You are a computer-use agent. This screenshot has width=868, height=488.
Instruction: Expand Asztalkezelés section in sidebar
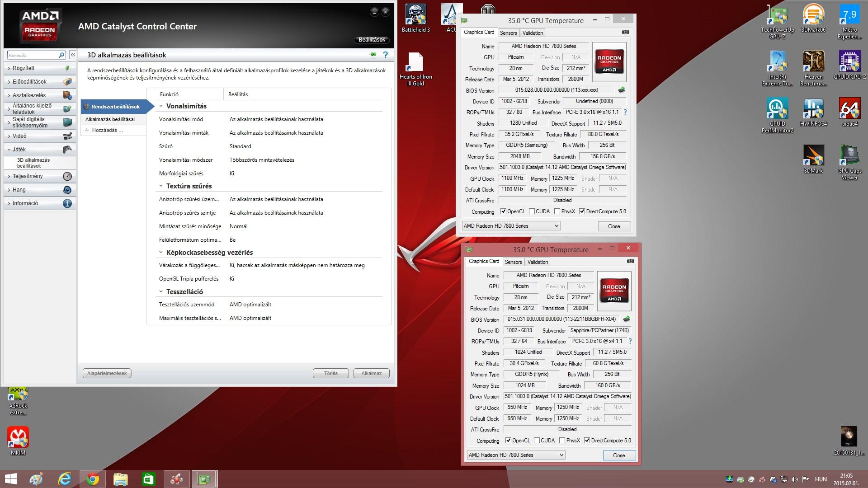40,95
